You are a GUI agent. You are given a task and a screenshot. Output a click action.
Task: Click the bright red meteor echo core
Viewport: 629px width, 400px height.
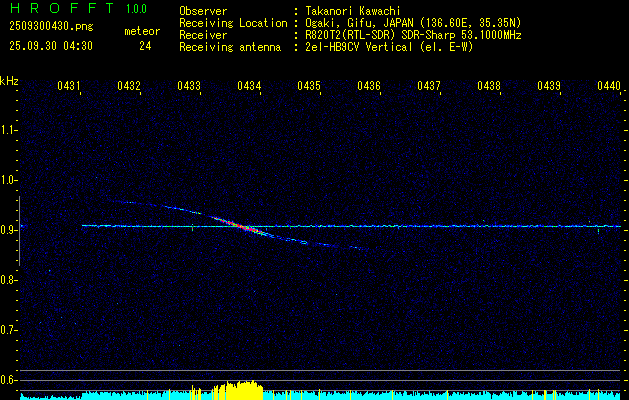point(237,225)
